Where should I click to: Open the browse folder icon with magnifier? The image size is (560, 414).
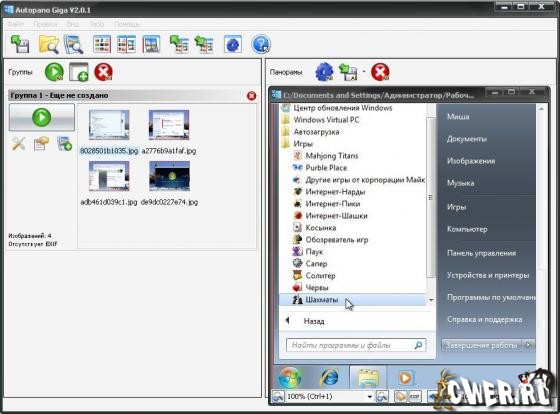coord(49,44)
